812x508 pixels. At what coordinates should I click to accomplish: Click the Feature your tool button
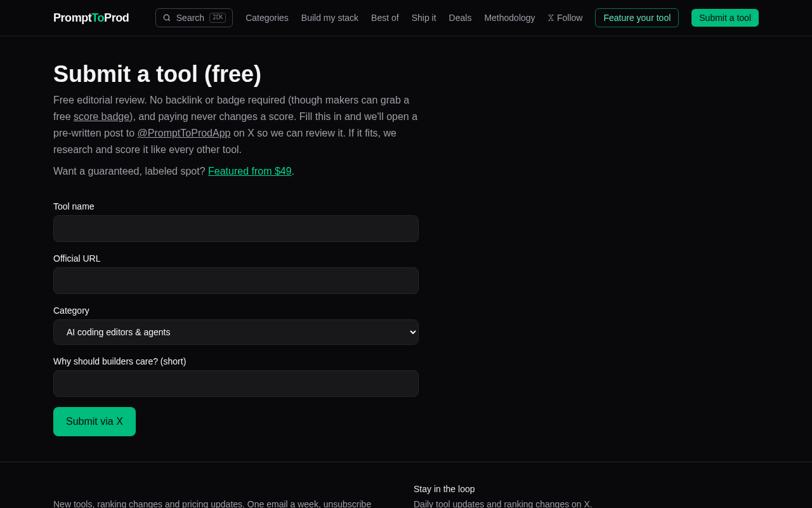point(637,18)
